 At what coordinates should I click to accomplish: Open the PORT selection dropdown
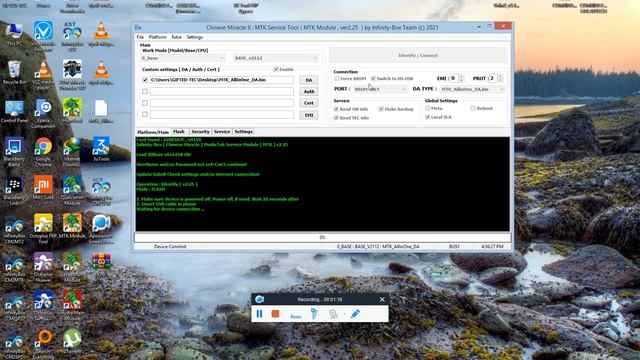coord(380,89)
